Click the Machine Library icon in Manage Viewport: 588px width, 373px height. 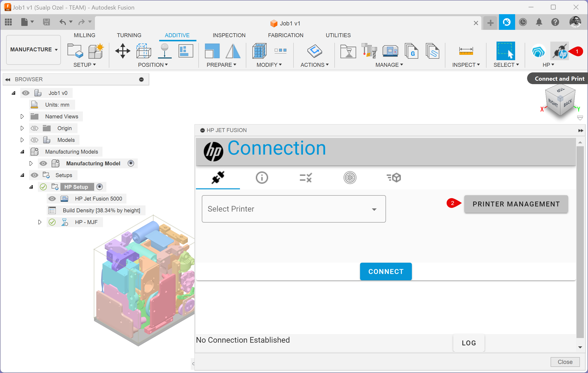coord(390,51)
